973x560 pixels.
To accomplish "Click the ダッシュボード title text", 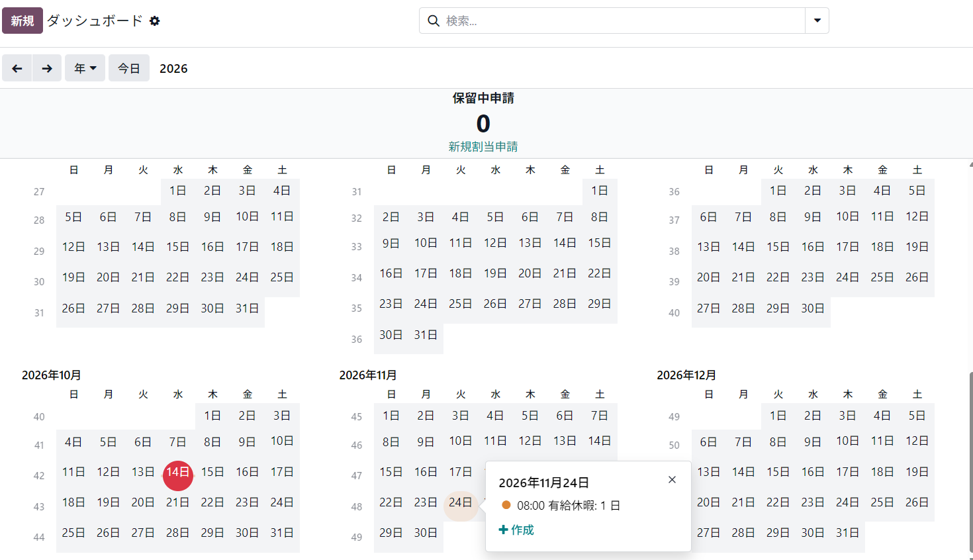I will click(95, 21).
